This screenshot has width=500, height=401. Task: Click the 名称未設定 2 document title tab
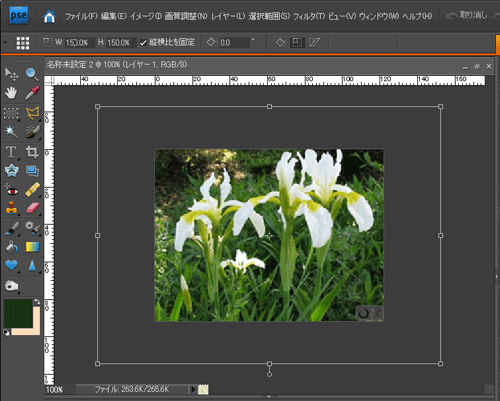tap(117, 64)
